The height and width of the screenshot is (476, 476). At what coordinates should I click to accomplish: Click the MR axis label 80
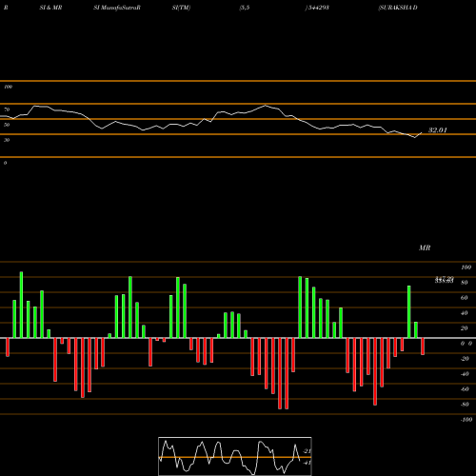pos(465,283)
